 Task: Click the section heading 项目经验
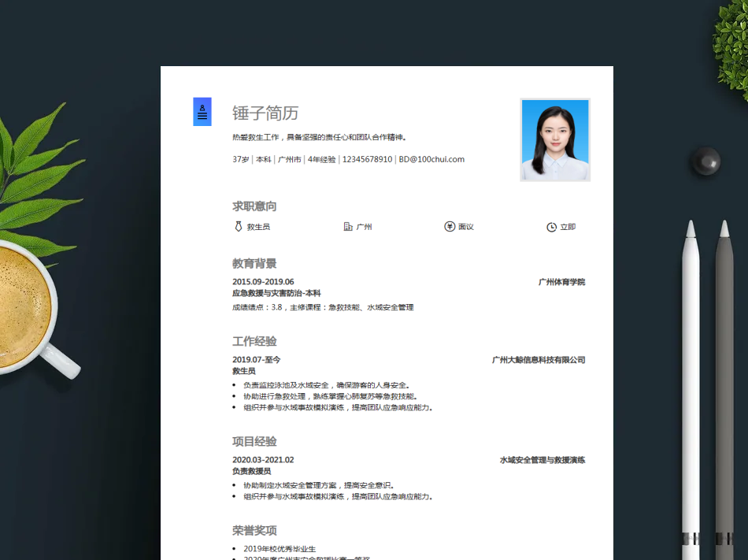[x=254, y=441]
